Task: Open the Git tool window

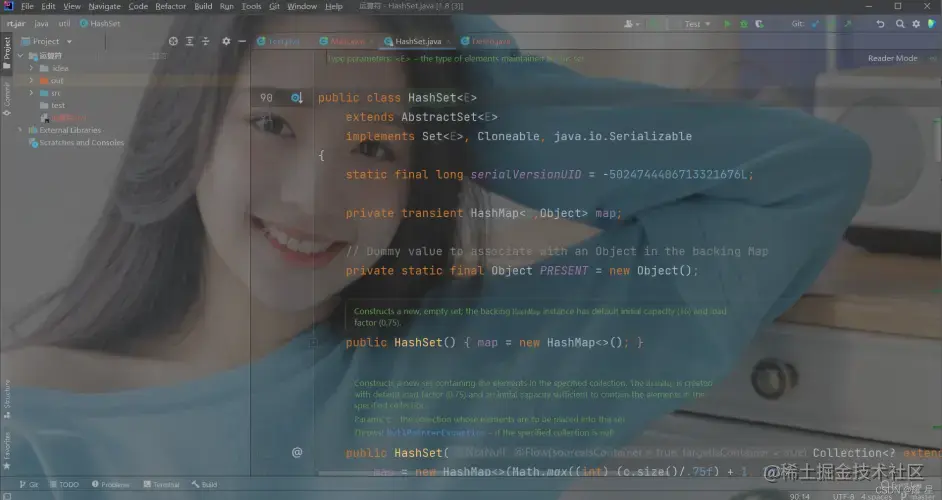Action: 28,484
